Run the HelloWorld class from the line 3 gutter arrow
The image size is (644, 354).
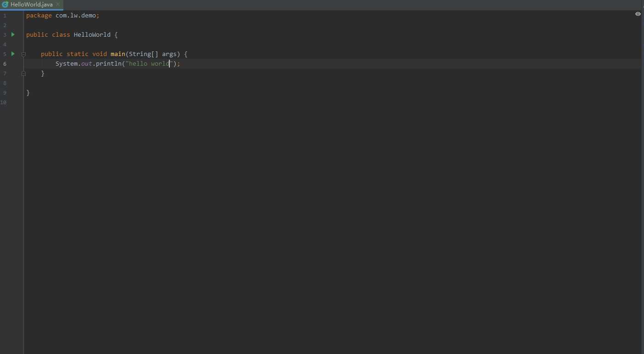pos(13,34)
